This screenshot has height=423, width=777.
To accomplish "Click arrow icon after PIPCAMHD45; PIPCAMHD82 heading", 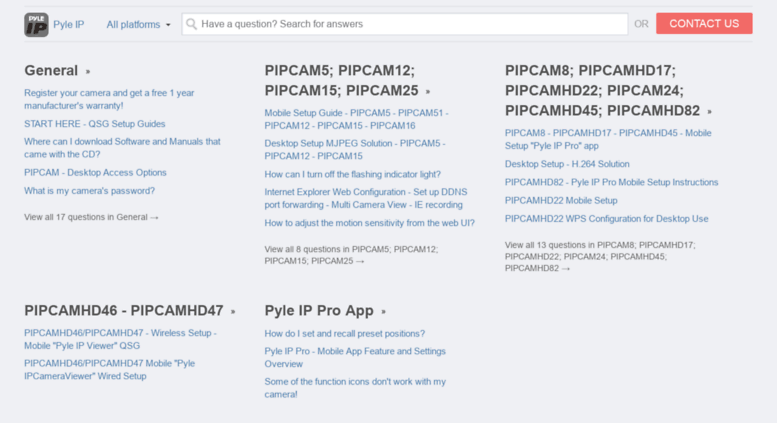I will tap(709, 112).
